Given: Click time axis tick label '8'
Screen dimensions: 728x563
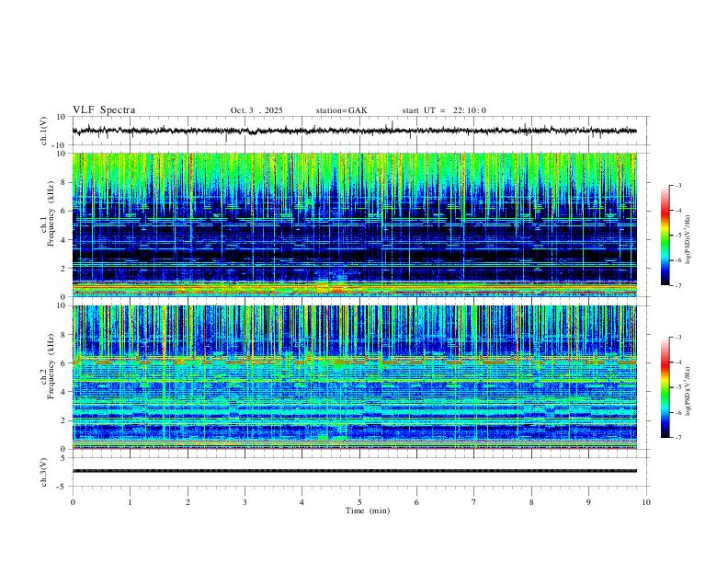Looking at the screenshot, I should tap(531, 502).
